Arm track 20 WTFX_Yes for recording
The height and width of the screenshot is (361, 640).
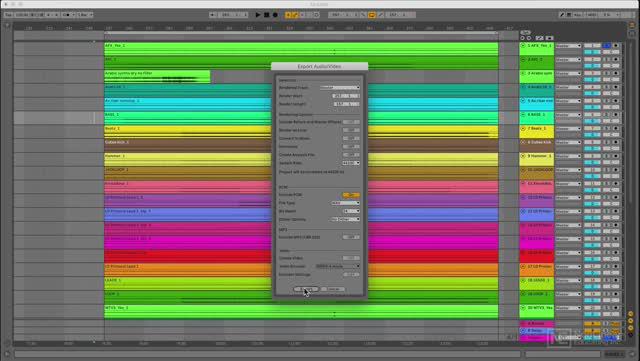[x=616, y=308]
